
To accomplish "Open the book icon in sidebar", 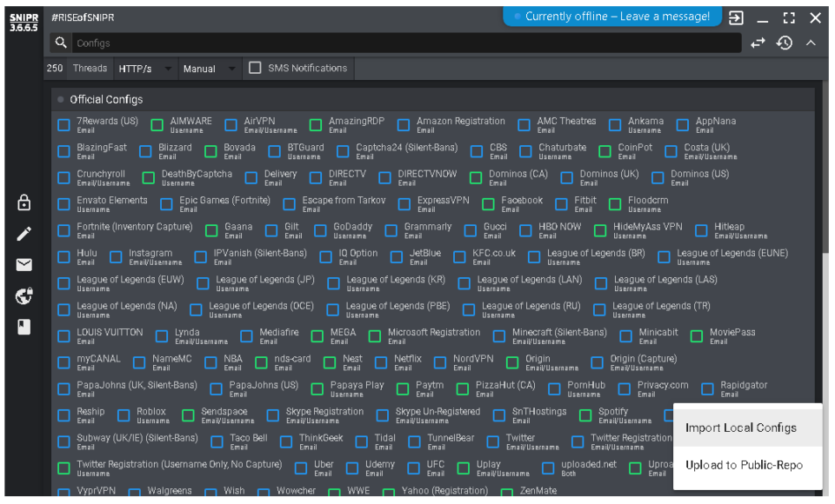I will coord(24,327).
